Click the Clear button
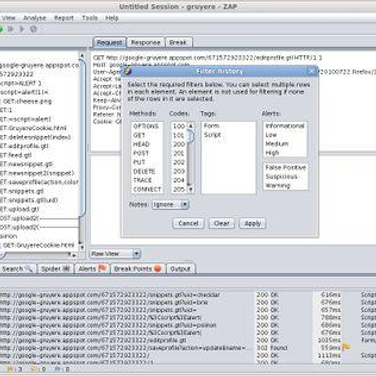The height and width of the screenshot is (376, 376). click(x=222, y=223)
